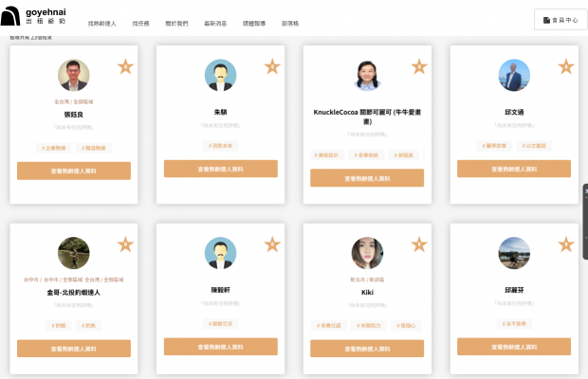Screen dimensions: 588x379
Task: Click the orange profile button under Kiki
Action: pyautogui.click(x=367, y=349)
